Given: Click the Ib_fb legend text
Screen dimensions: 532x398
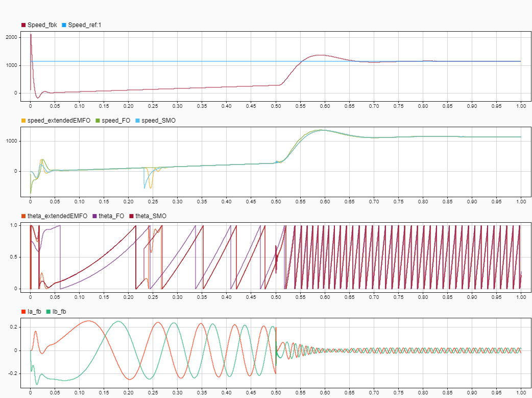Looking at the screenshot, I should coord(59,311).
